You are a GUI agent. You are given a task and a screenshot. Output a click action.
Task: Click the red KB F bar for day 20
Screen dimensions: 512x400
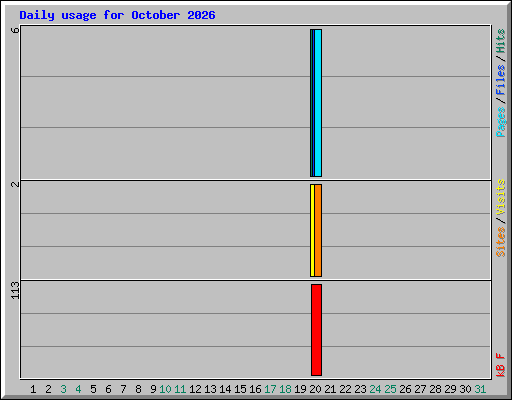(316, 330)
